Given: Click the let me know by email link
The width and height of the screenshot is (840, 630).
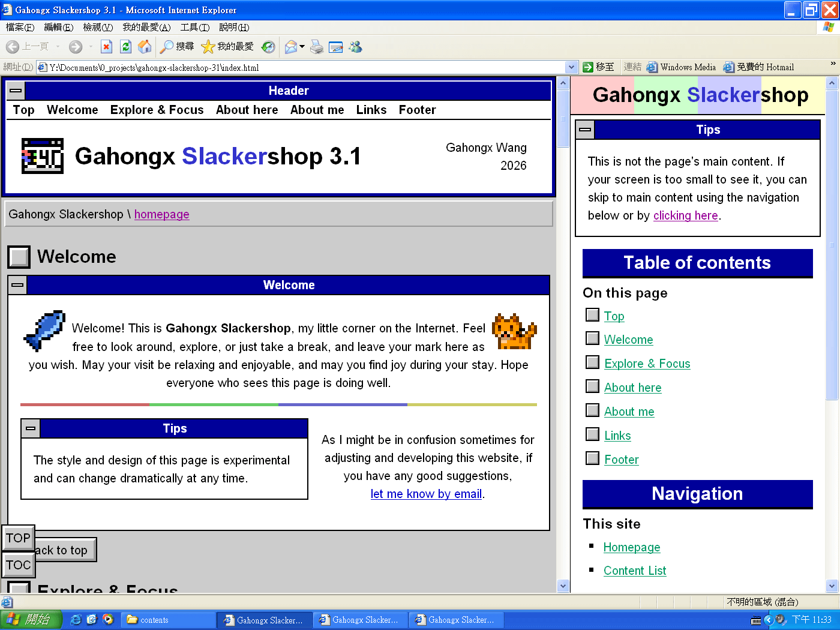Looking at the screenshot, I should (426, 494).
